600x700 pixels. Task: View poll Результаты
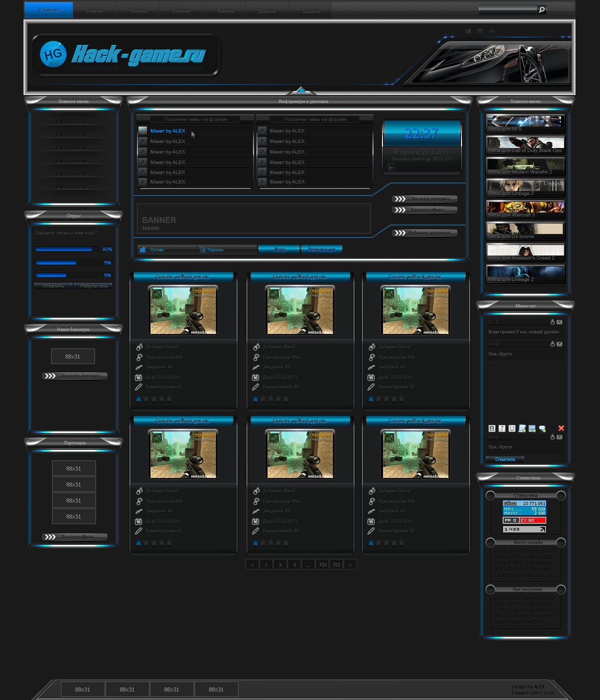(93, 285)
